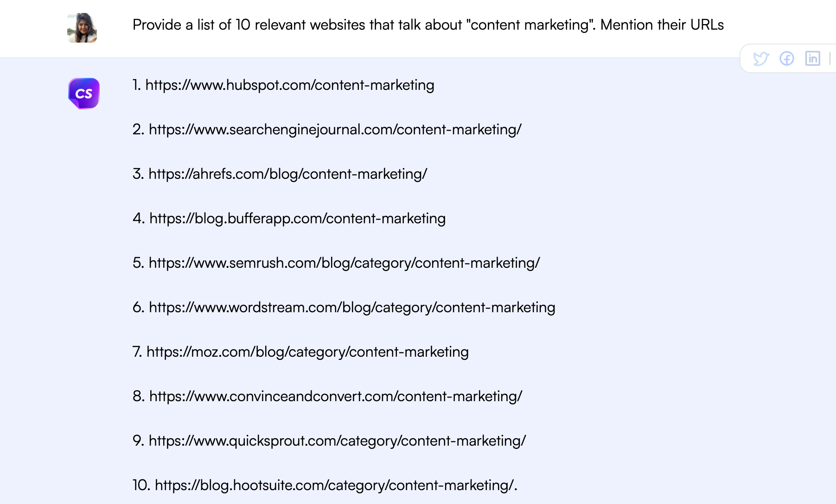Viewport: 836px width, 504px height.
Task: Click the divider next to LinkedIn icon
Action: [x=830, y=58]
